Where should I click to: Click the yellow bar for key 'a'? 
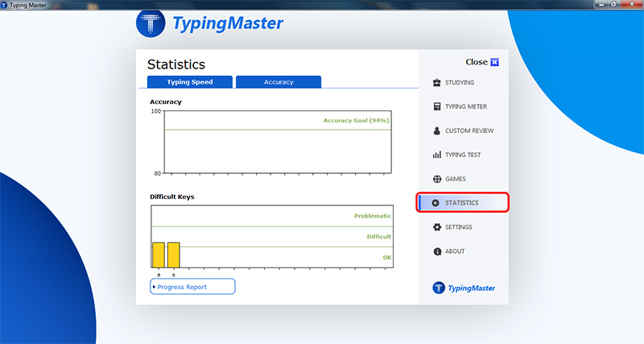tap(159, 255)
